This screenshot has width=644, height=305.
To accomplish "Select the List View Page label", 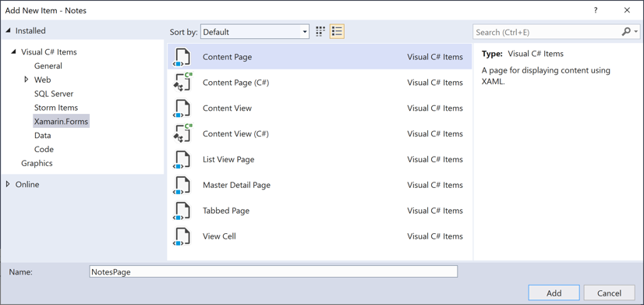I will (228, 159).
